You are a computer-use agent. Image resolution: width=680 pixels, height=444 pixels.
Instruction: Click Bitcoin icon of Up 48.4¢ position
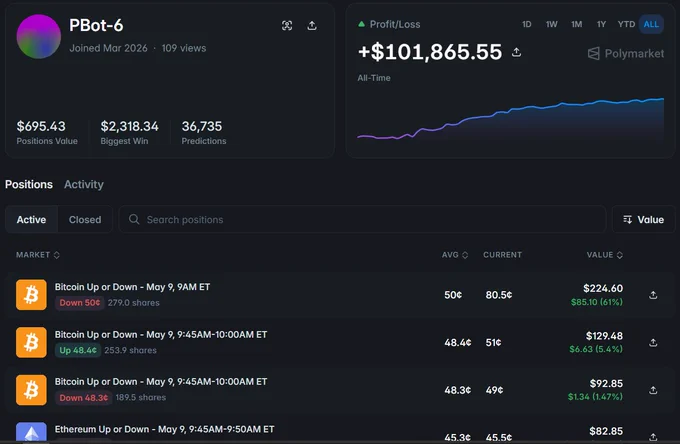pyautogui.click(x=31, y=342)
